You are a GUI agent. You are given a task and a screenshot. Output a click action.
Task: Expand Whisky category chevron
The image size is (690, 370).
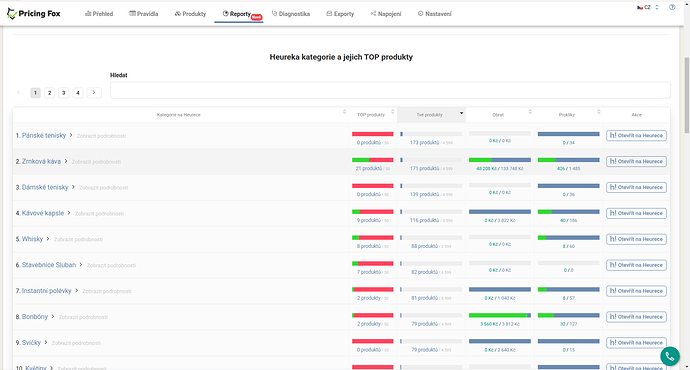click(48, 239)
